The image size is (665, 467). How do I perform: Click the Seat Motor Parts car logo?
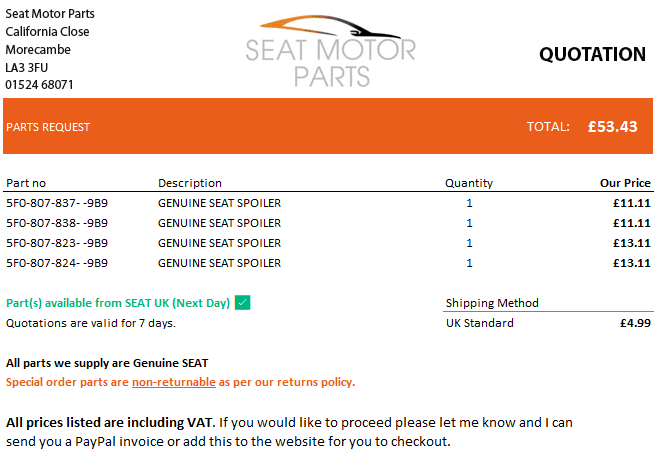click(x=331, y=48)
